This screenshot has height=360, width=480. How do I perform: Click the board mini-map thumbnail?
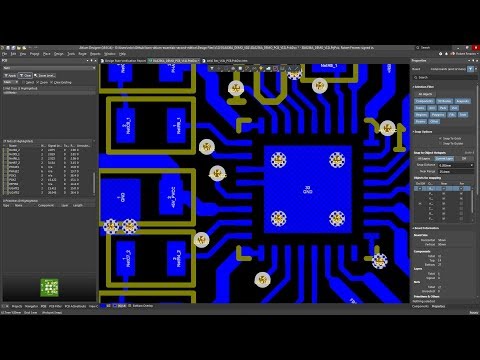(x=49, y=287)
